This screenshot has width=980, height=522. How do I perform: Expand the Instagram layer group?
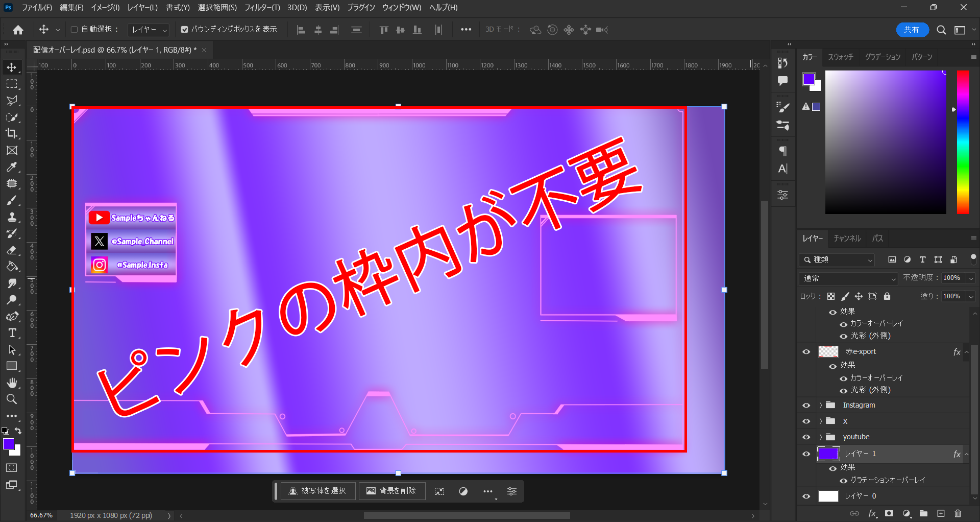pyautogui.click(x=820, y=406)
